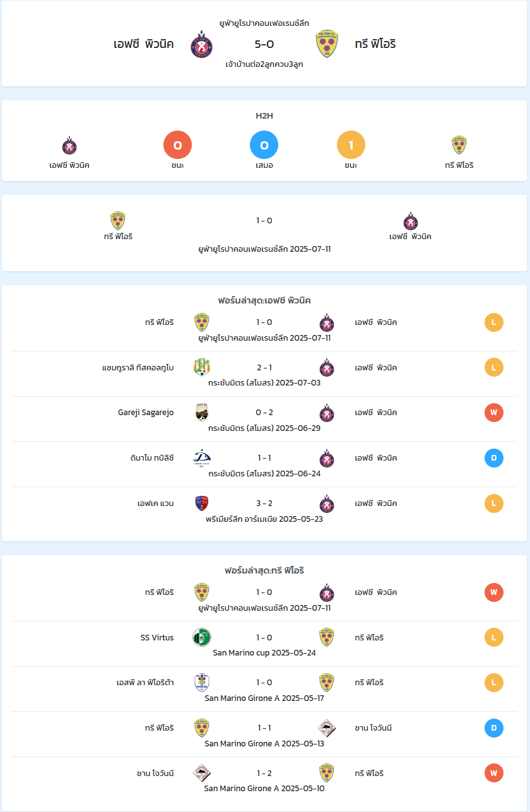This screenshot has width=530, height=812.
Task: Click the Gareji Sagarejo team logo
Action: 201,413
